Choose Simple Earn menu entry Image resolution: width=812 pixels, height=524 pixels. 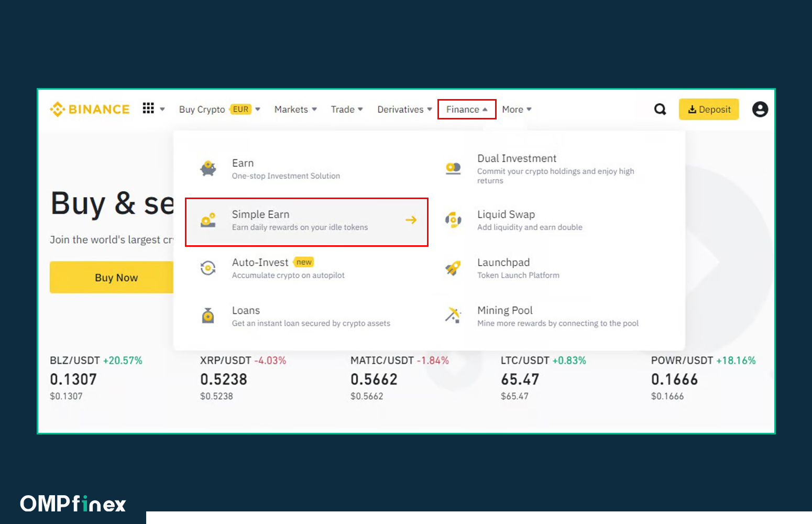[307, 222]
